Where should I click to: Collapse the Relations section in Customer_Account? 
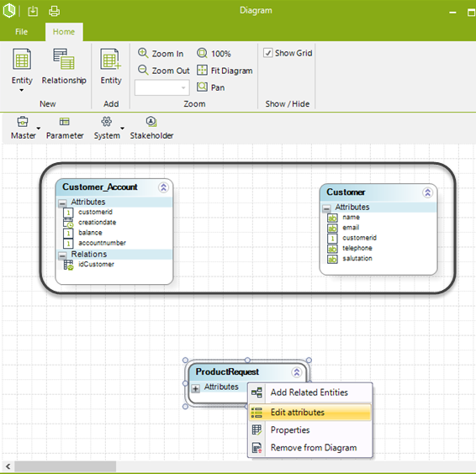[62, 255]
